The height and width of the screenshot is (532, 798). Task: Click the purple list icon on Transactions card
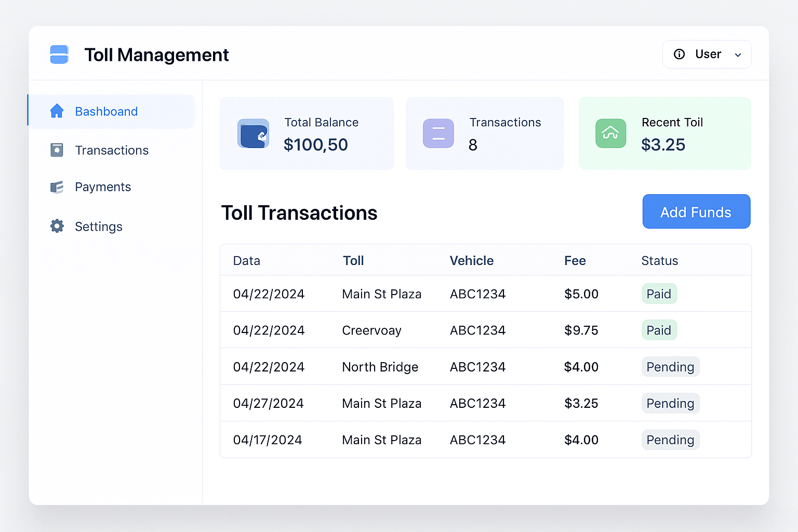tap(438, 134)
